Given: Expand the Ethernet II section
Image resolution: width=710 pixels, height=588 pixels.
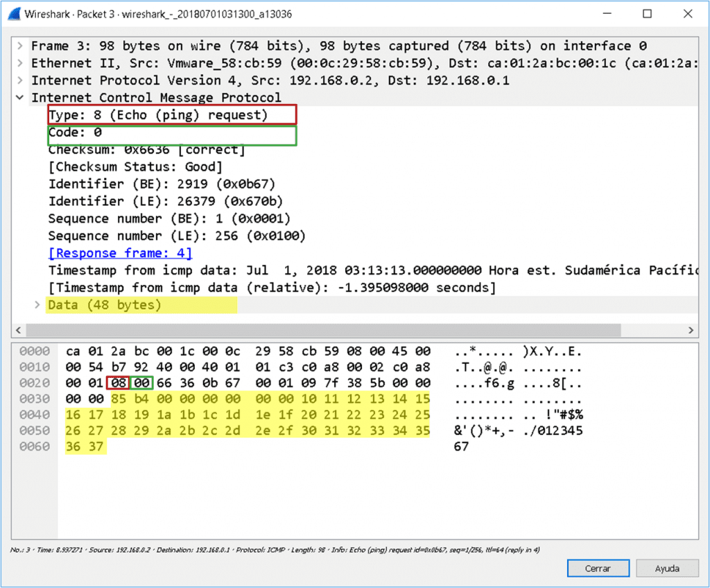Looking at the screenshot, I should pos(21,63).
